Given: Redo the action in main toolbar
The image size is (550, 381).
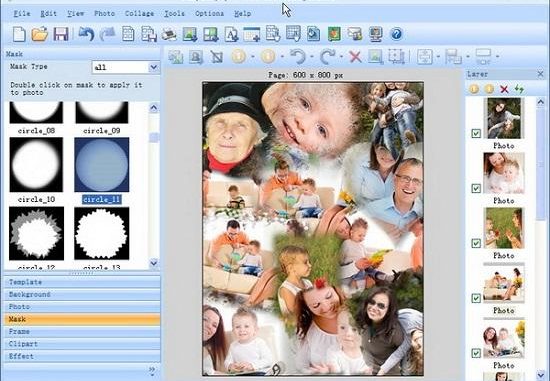Looking at the screenshot, I should pyautogui.click(x=107, y=34).
